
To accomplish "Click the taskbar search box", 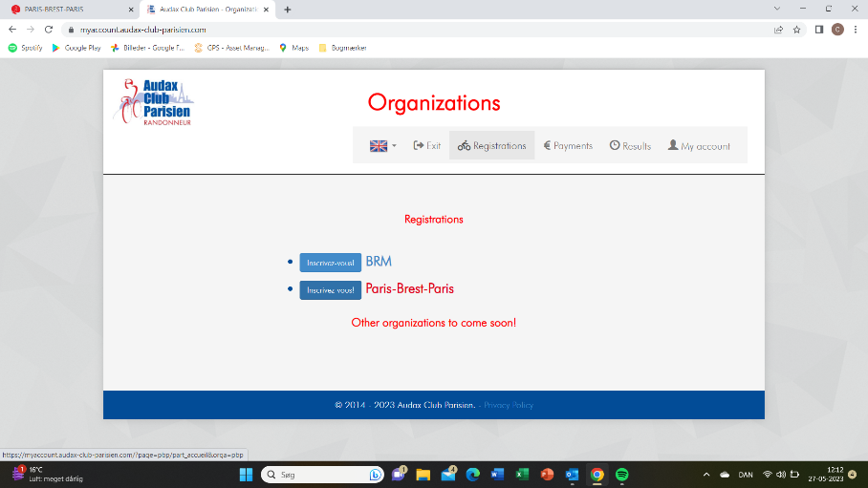I will [322, 475].
